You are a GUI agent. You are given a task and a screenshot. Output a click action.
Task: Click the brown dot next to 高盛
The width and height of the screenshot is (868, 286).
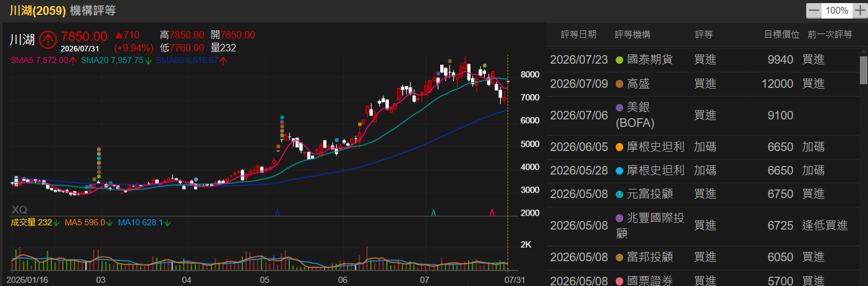621,84
